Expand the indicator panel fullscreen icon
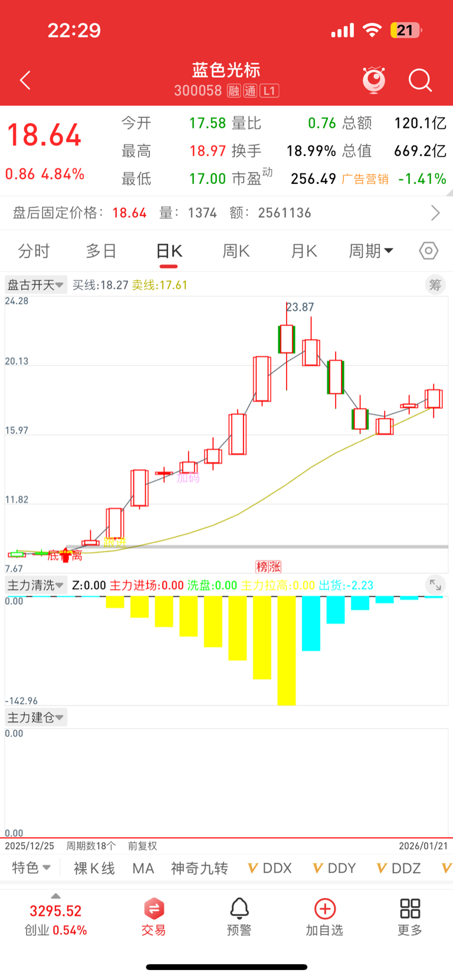 [x=435, y=585]
